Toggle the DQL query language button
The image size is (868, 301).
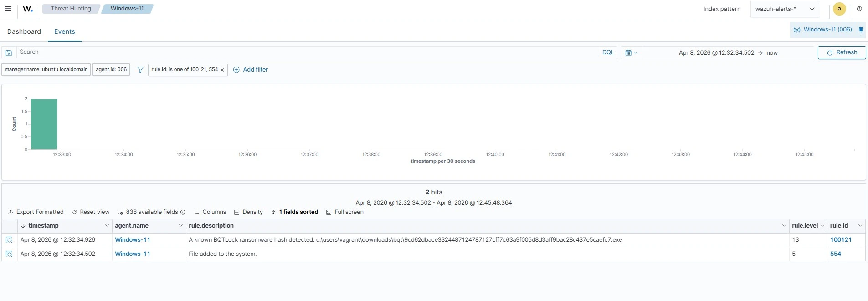[x=608, y=52]
